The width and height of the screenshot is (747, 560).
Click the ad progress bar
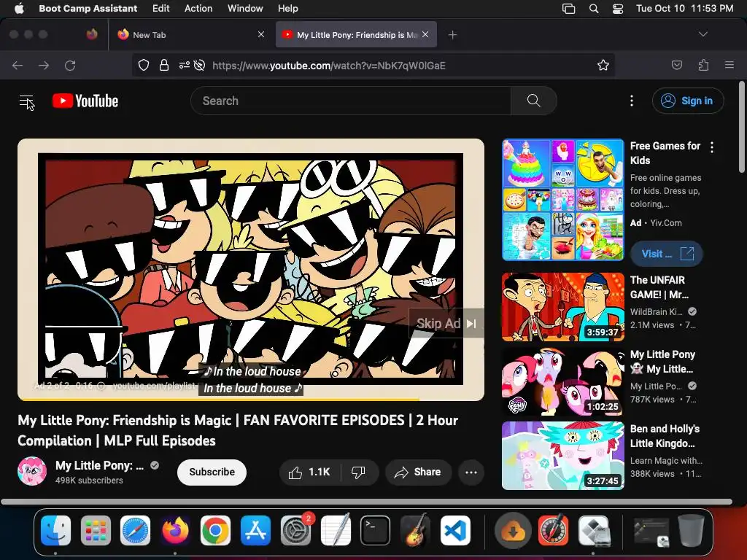(x=251, y=399)
